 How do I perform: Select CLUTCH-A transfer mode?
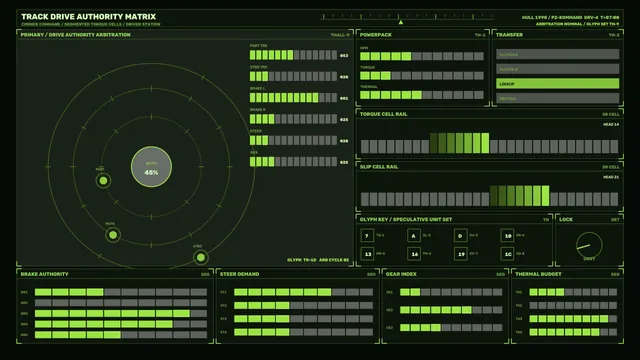point(558,54)
